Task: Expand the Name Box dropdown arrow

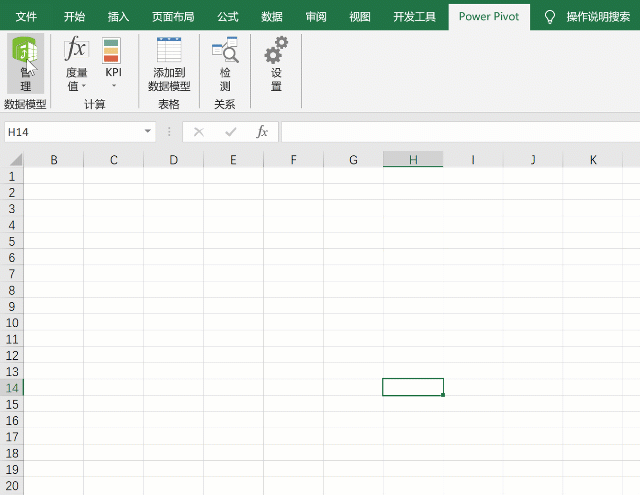Action: (x=148, y=132)
